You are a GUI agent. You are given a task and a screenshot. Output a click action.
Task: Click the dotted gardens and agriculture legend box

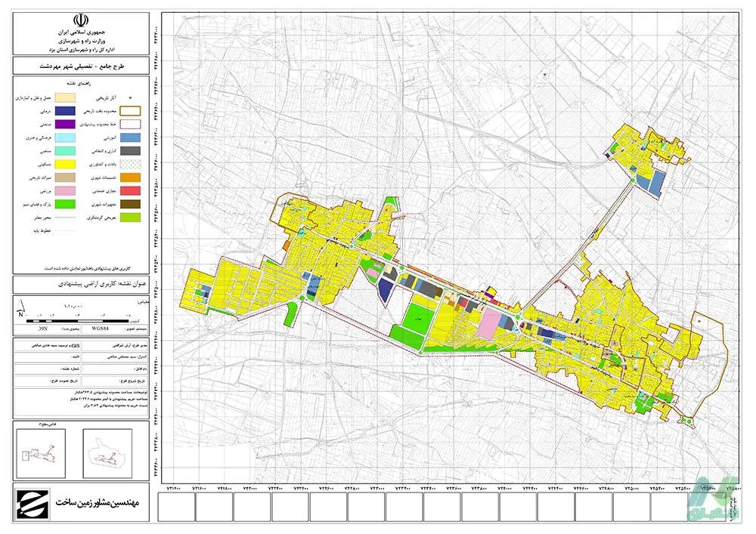click(x=131, y=164)
